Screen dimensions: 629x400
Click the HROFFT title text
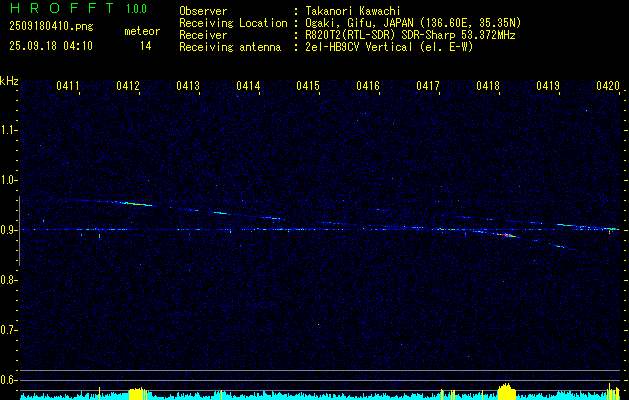point(62,8)
